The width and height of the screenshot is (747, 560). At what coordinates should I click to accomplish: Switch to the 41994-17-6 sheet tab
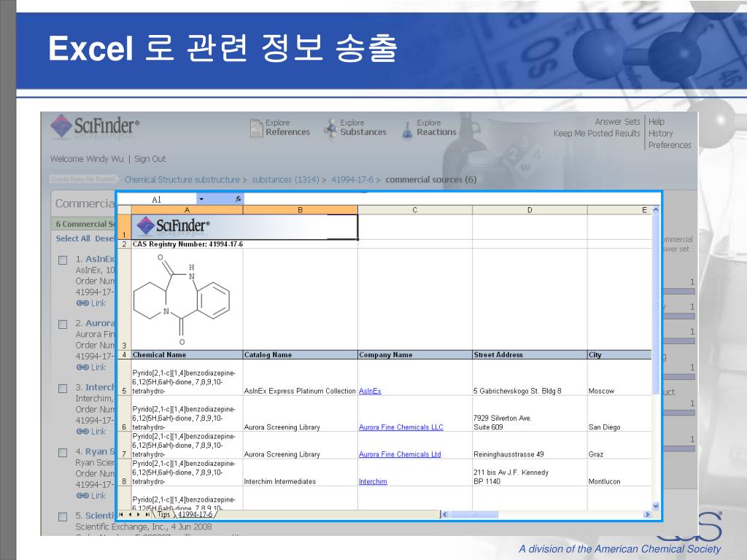196,515
